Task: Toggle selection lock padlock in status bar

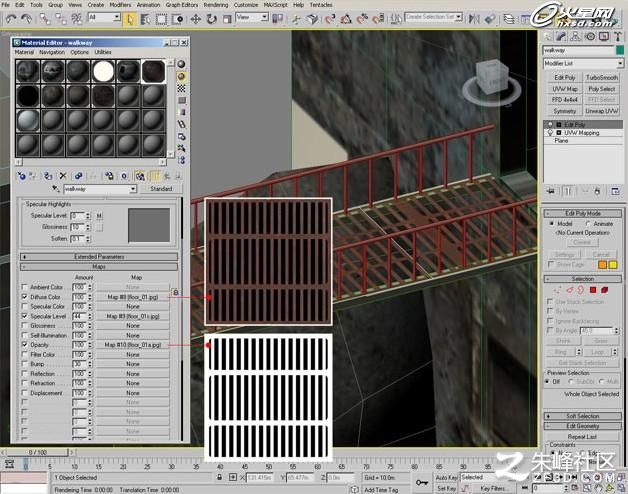Action: [x=219, y=477]
